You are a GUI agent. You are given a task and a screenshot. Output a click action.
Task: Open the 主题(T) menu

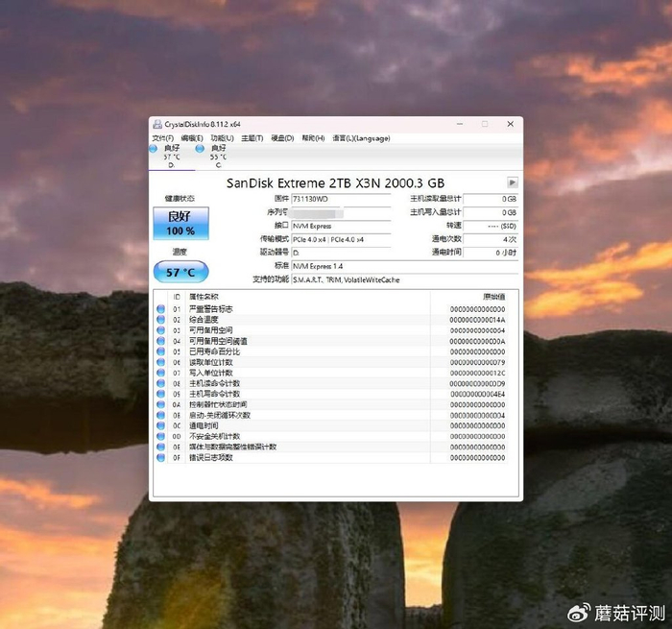pos(252,138)
